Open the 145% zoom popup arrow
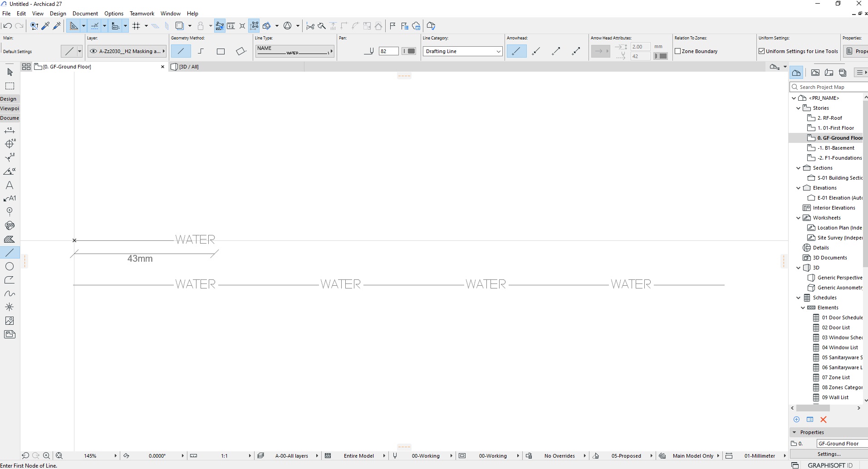This screenshot has width=868, height=469. (x=115, y=456)
